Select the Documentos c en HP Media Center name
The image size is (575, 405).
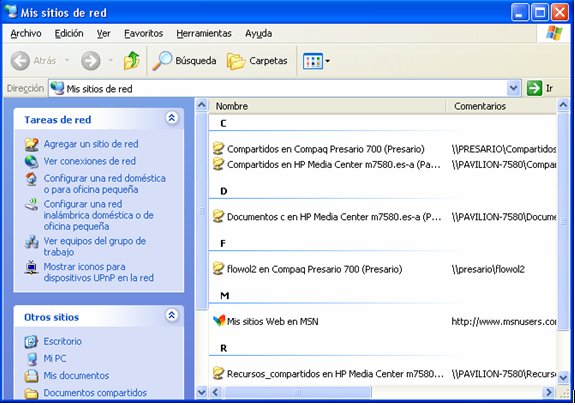click(x=334, y=217)
